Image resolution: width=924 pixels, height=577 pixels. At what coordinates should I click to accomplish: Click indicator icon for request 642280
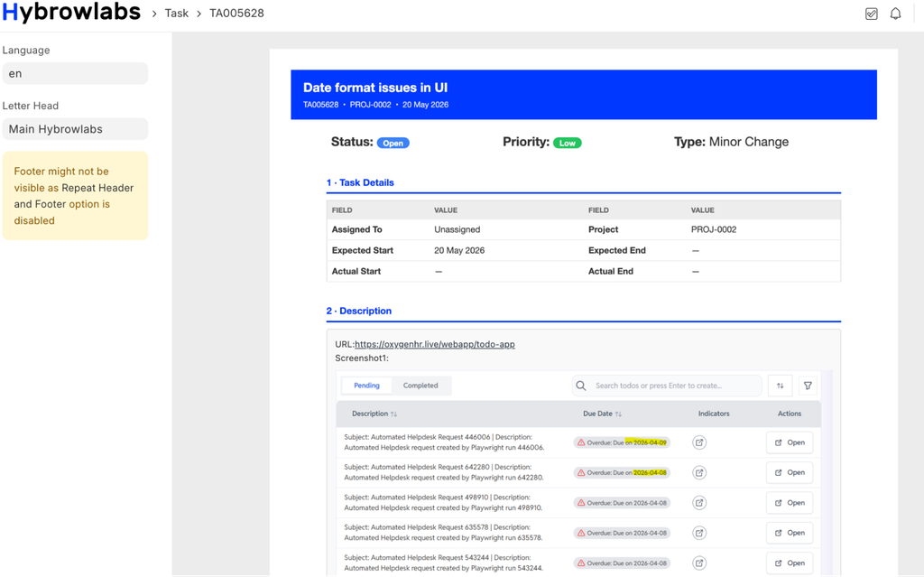(x=699, y=472)
